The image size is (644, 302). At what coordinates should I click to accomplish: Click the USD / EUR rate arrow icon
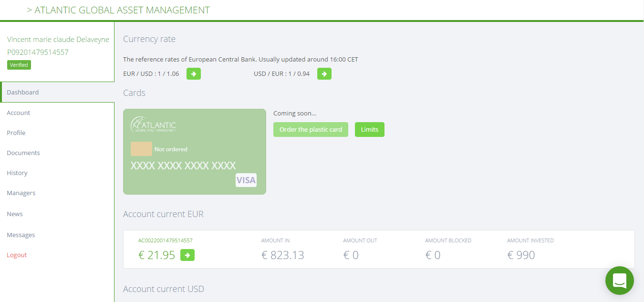[x=324, y=74]
